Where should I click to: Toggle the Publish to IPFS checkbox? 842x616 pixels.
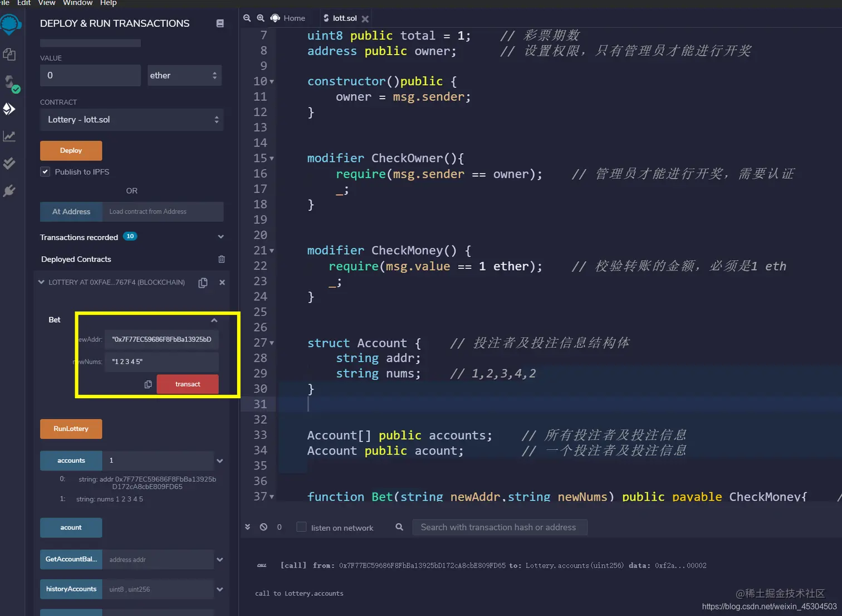[45, 172]
